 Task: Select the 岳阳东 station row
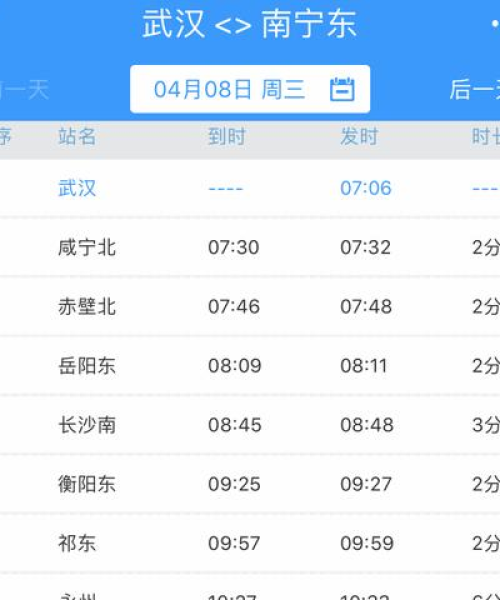[250, 366]
